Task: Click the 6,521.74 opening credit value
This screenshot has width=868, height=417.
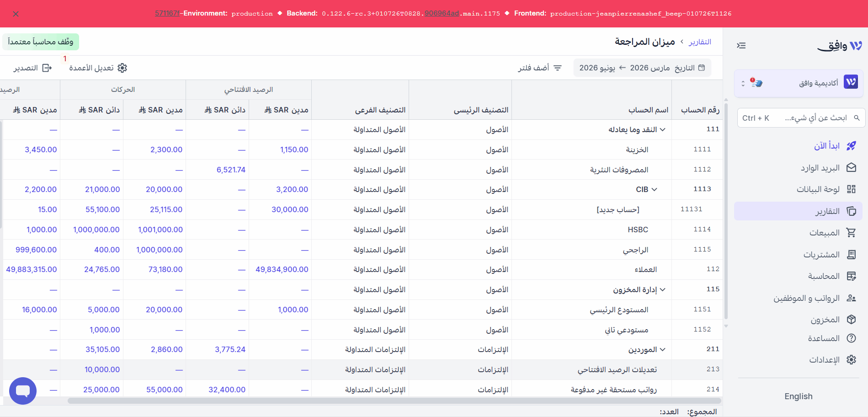Action: [231, 170]
